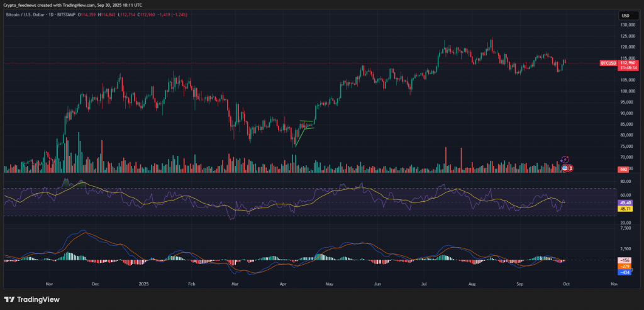Click the yellow RSI average 48.71 label

[x=626, y=208]
